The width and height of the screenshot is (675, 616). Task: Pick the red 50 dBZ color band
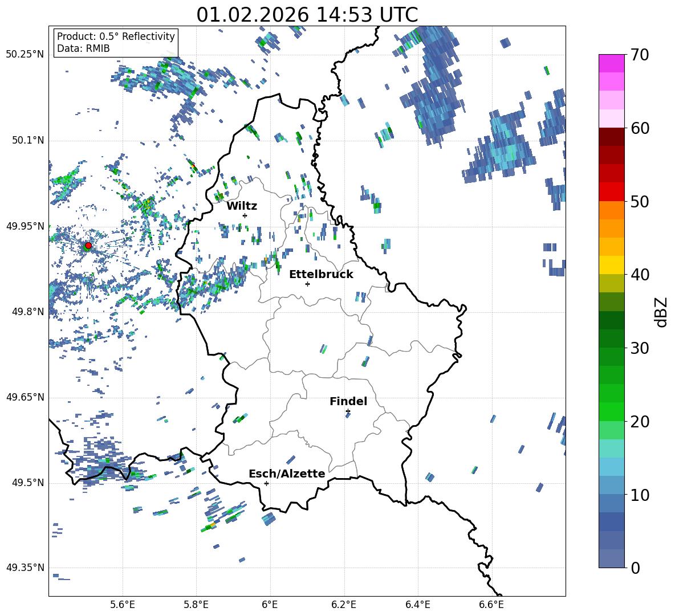coord(611,192)
